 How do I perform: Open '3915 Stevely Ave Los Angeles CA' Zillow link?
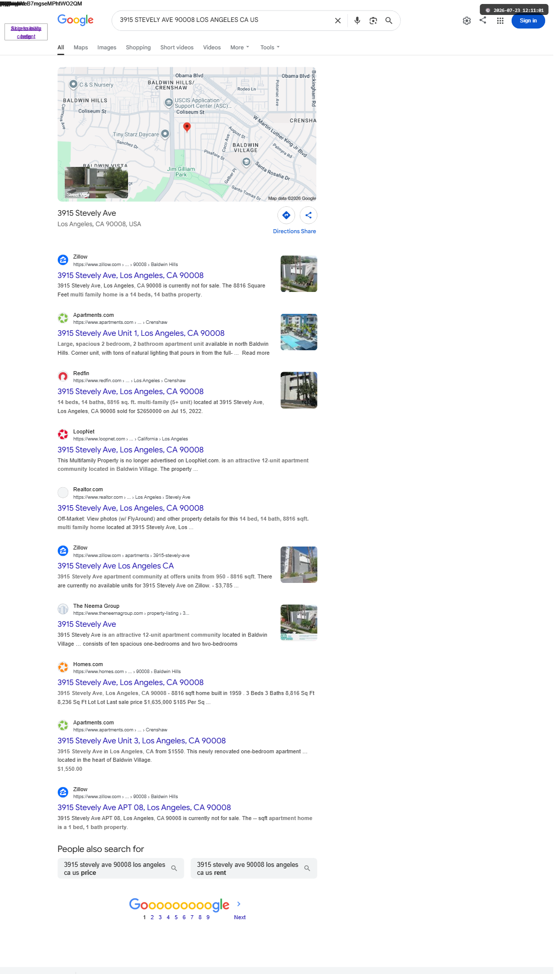tap(116, 566)
